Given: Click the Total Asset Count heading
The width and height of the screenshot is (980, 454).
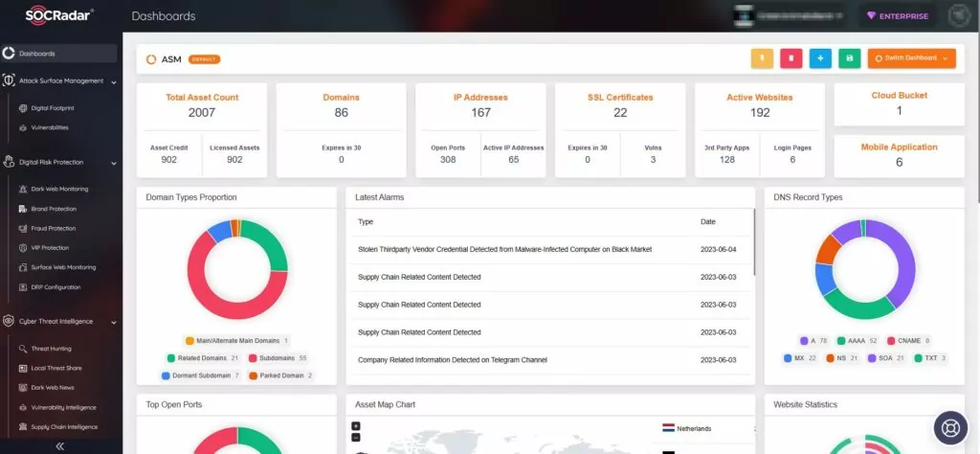Looking at the screenshot, I should 202,98.
